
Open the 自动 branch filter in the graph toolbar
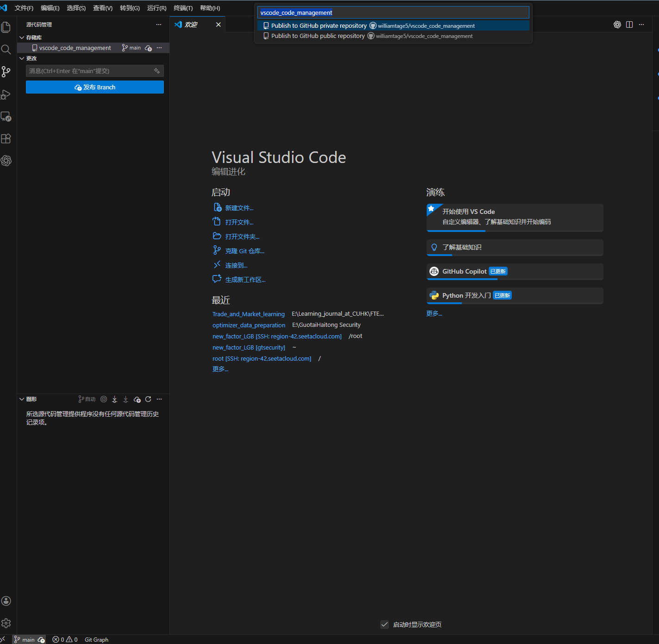87,399
